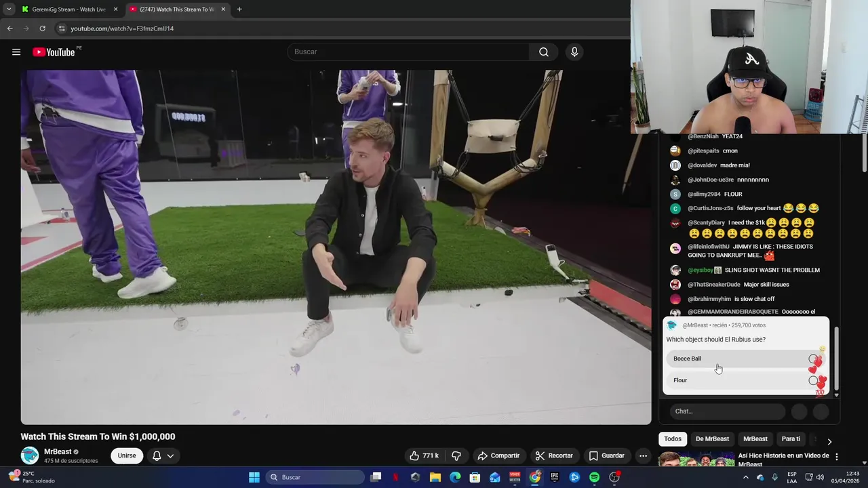Click the @ThatSneakerDude chat username
868x488 pixels.
tap(714, 285)
